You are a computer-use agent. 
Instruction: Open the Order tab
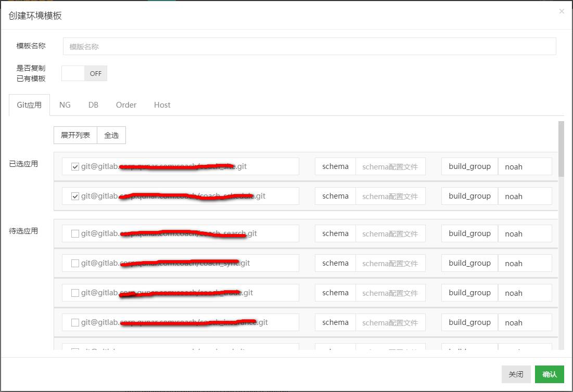coord(126,105)
